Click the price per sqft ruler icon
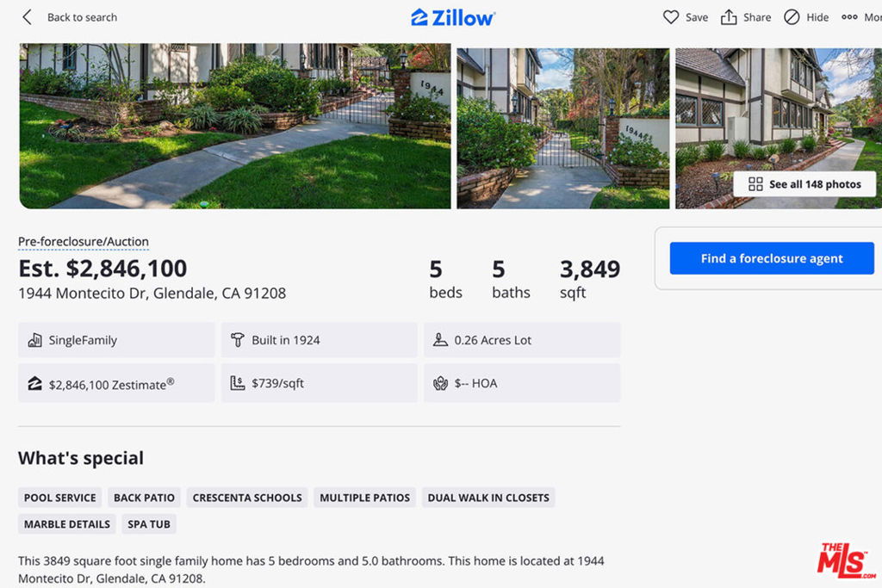 tap(238, 383)
